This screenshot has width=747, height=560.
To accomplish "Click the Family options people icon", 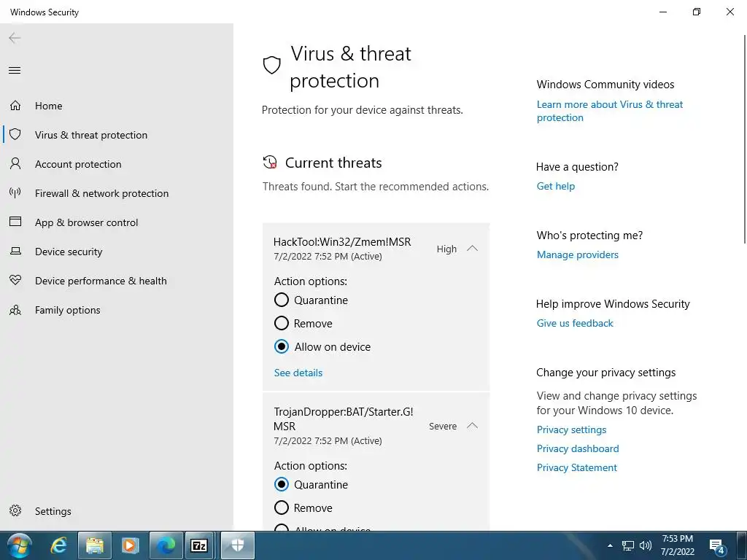I will click(x=15, y=310).
